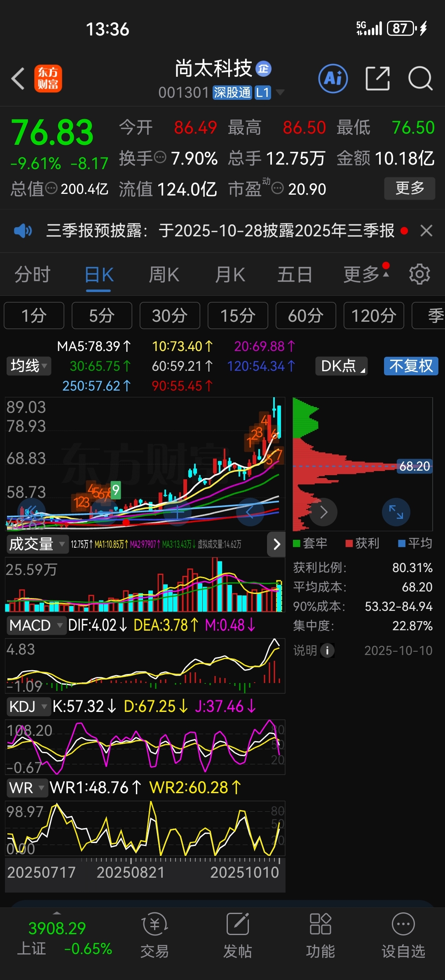
Task: Tap the 获利 red legend swatch
Action: pyautogui.click(x=349, y=543)
